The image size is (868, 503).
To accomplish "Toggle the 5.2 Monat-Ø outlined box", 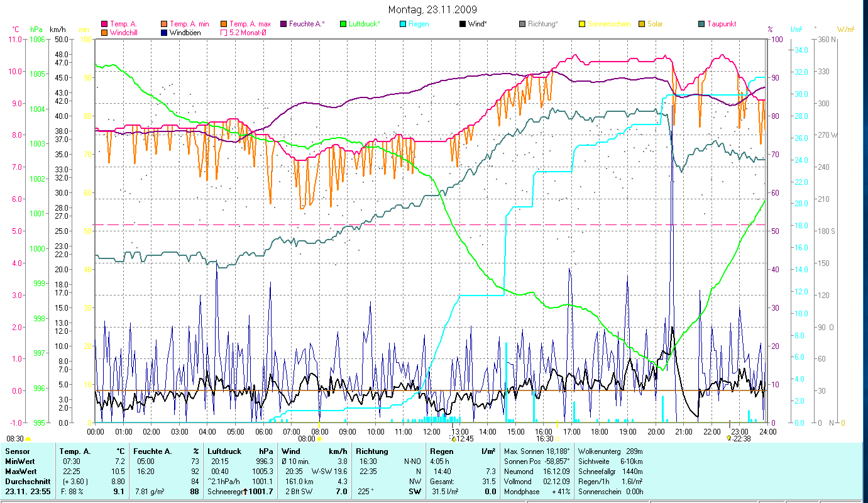I will (224, 33).
